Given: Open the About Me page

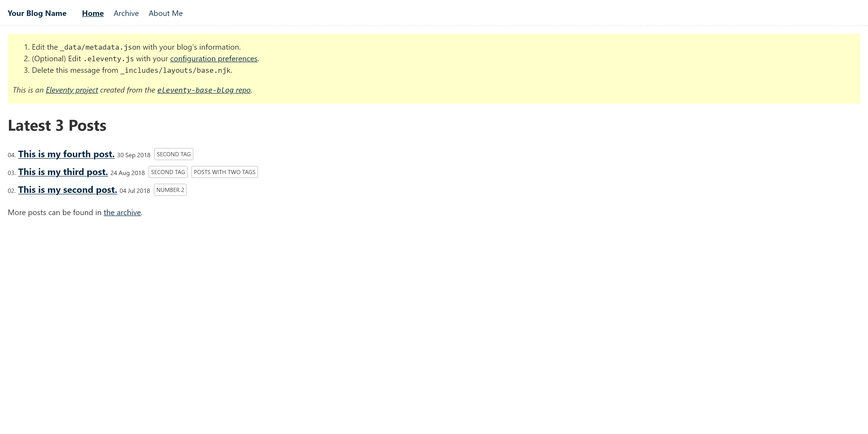Looking at the screenshot, I should point(165,13).
